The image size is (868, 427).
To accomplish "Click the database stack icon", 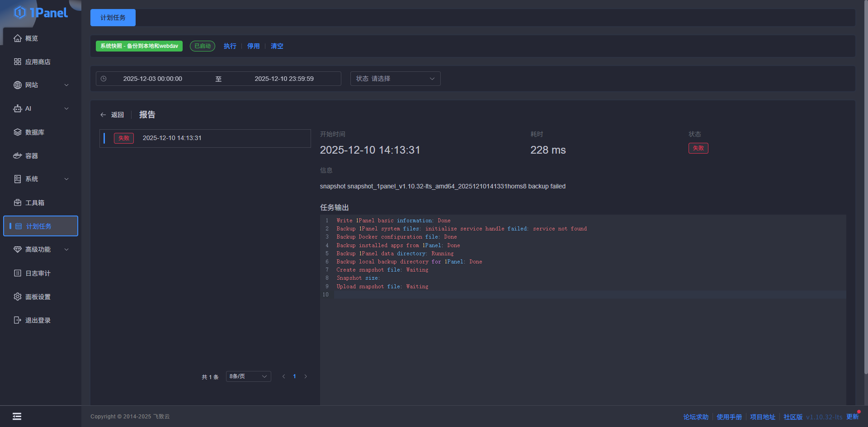I will pyautogui.click(x=18, y=132).
